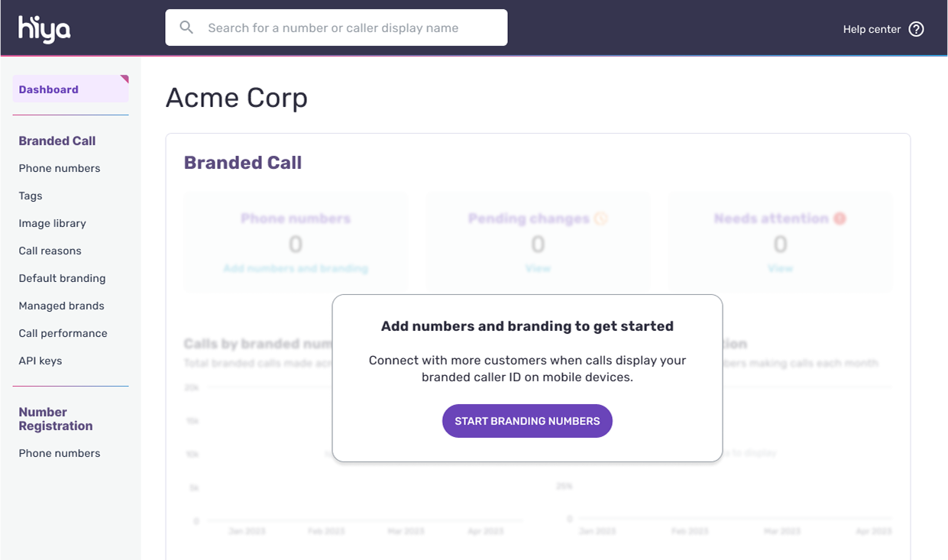Open Managed brands
948x560 pixels.
coord(61,306)
